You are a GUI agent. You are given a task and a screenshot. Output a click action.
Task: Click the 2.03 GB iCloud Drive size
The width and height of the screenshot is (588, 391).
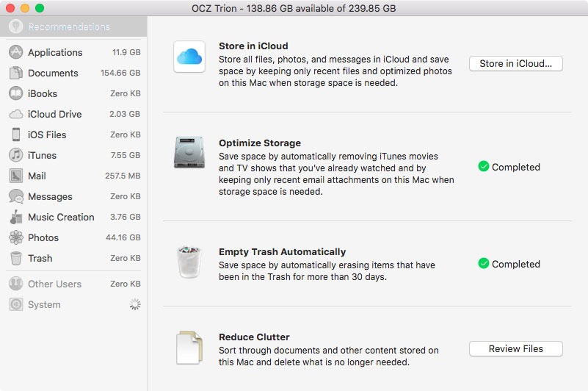125,114
